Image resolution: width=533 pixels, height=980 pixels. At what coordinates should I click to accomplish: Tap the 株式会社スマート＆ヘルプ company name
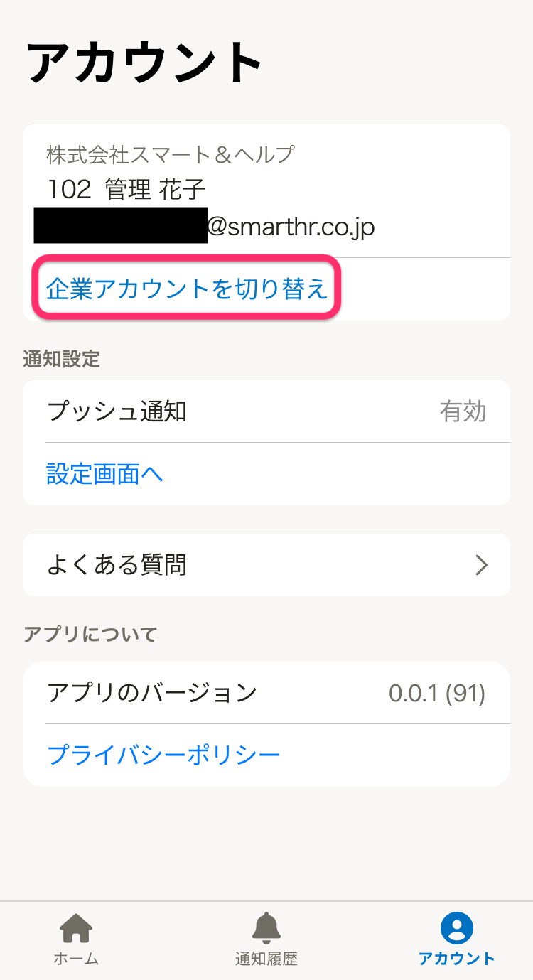tap(171, 154)
